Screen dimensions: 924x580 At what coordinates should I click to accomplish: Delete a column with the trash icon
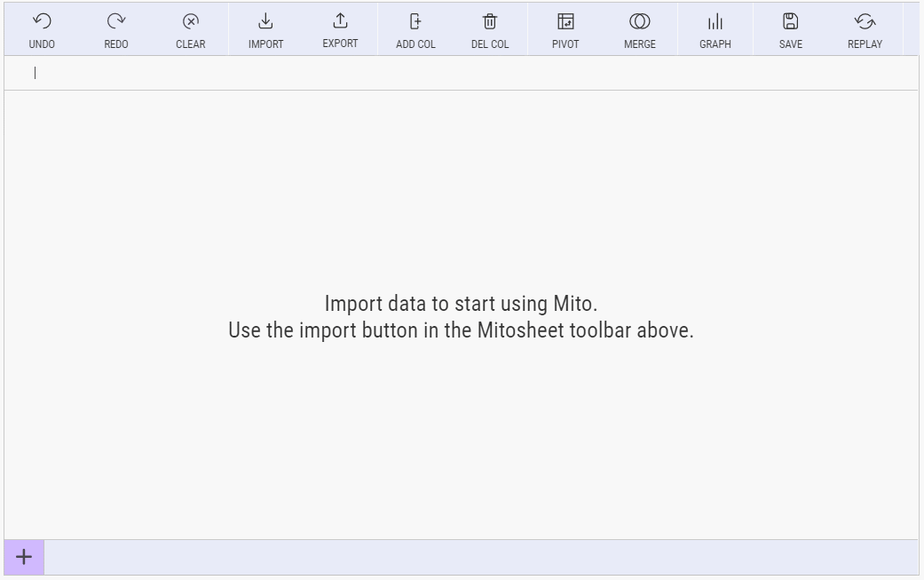[x=490, y=21]
